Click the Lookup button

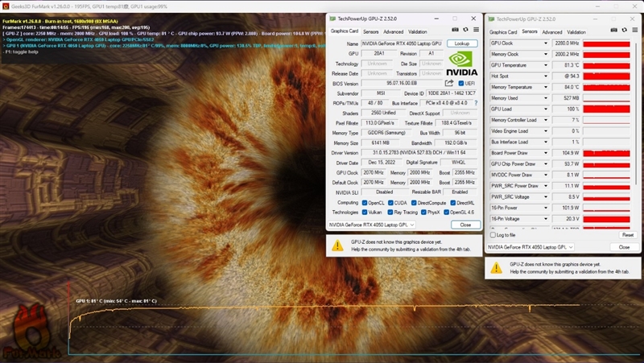pos(462,43)
